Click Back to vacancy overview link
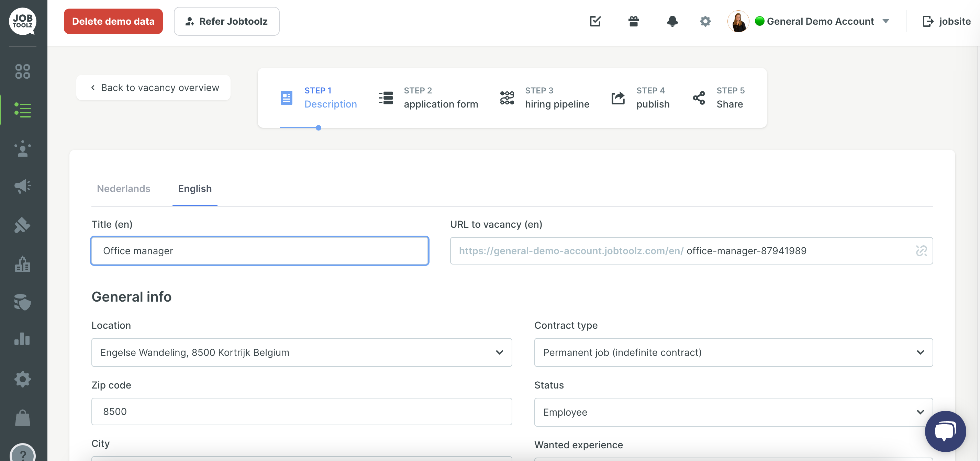The image size is (980, 461). click(x=154, y=88)
